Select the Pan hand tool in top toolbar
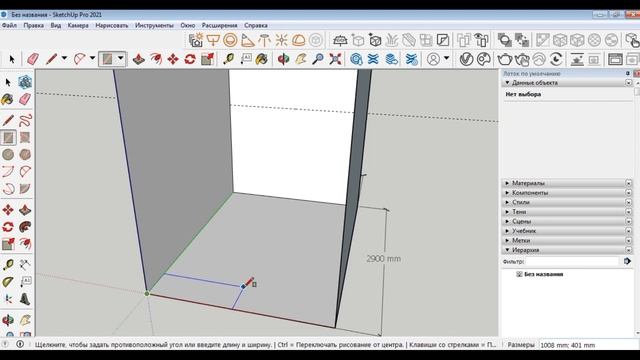The height and width of the screenshot is (360, 640). (301, 59)
